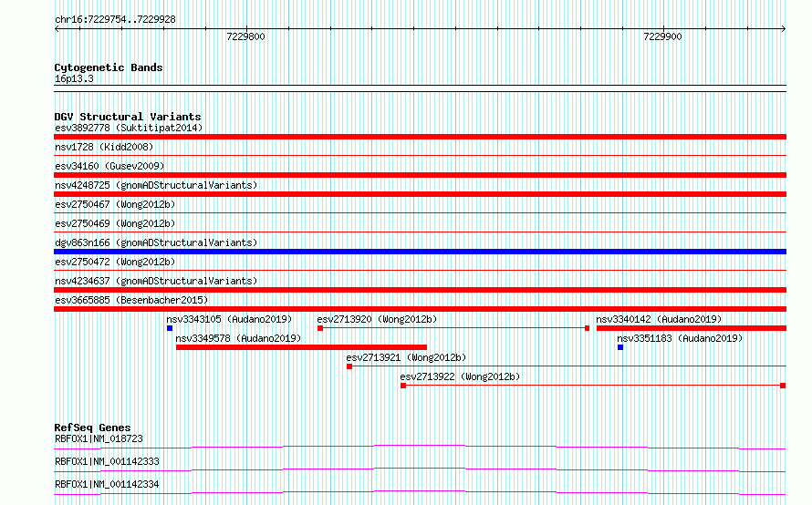812x505 pixels.
Task: Select the small blue nsv3343105 marker
Action: coord(170,328)
